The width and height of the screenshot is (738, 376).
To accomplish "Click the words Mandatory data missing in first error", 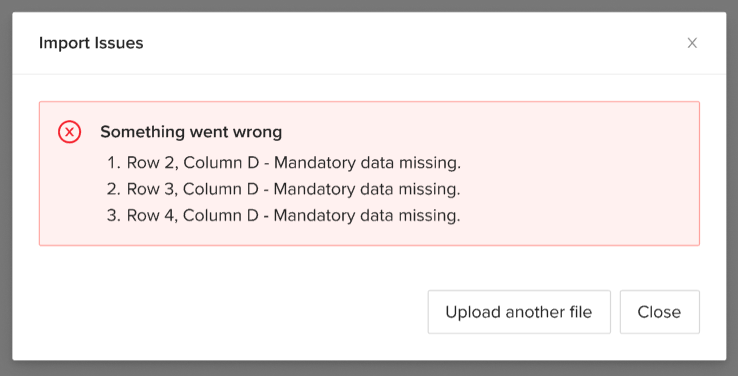I will (367, 163).
